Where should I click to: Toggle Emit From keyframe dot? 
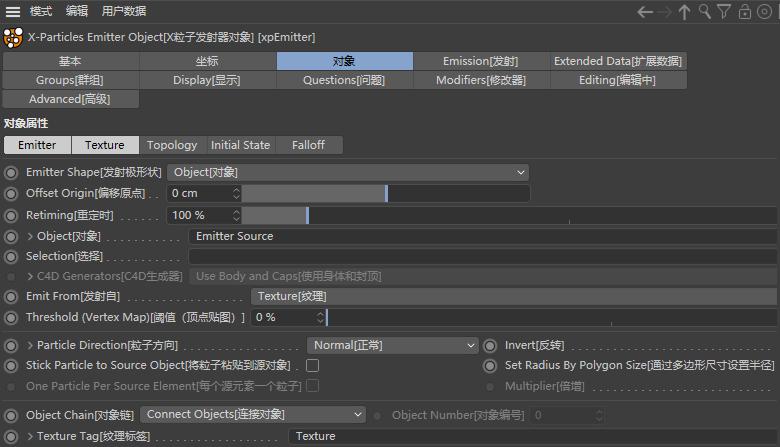click(11, 297)
